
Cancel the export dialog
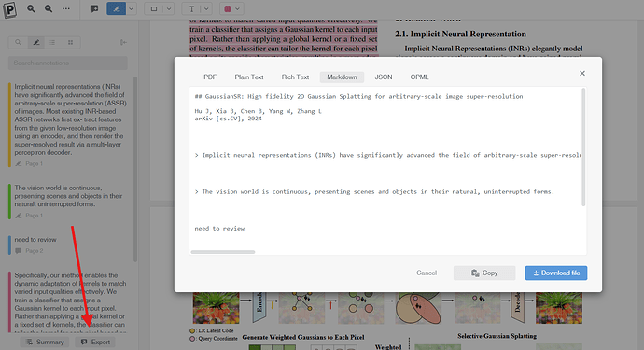pos(427,273)
